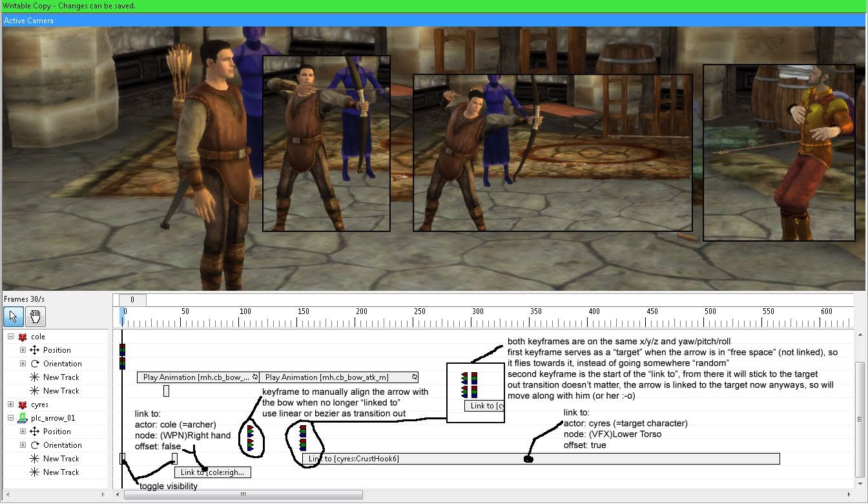Viewport: 868px width, 504px height.
Task: Click the cole actor icon
Action: [x=23, y=337]
